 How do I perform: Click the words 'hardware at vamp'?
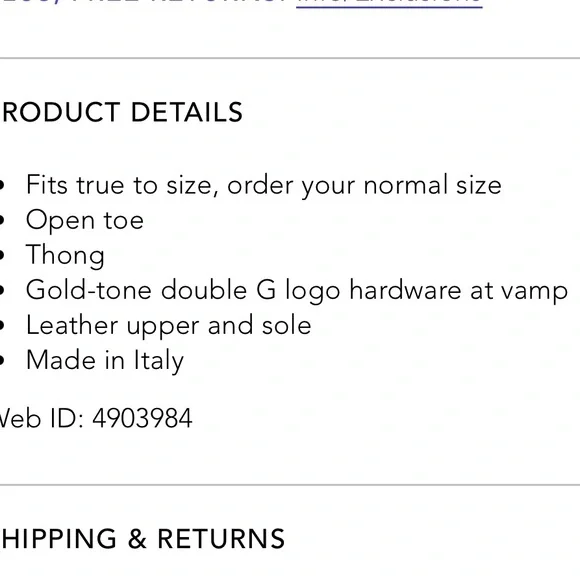[x=458, y=291]
